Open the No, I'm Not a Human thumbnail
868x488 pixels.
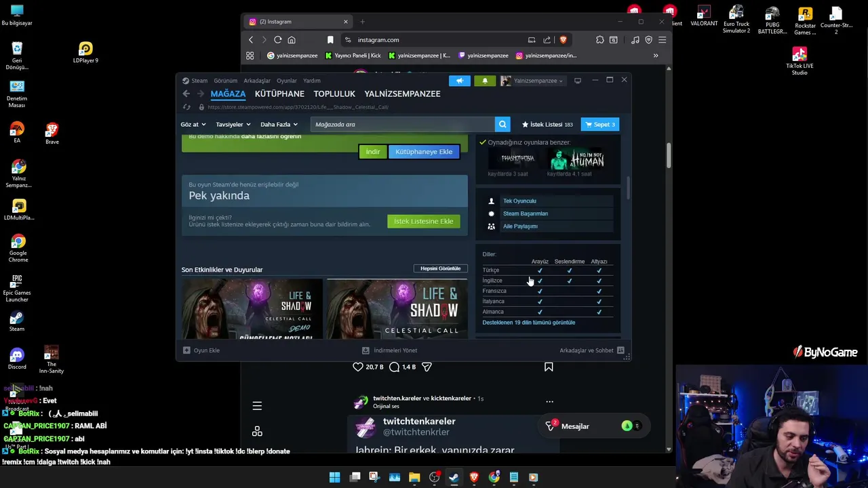577,159
